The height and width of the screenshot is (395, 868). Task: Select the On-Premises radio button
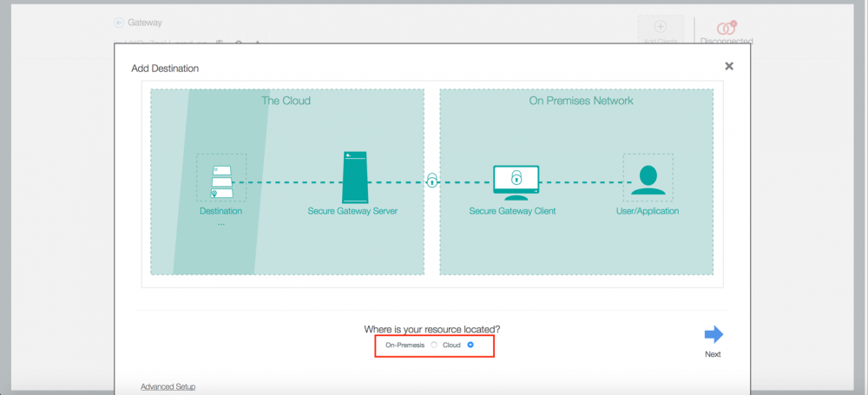click(434, 345)
